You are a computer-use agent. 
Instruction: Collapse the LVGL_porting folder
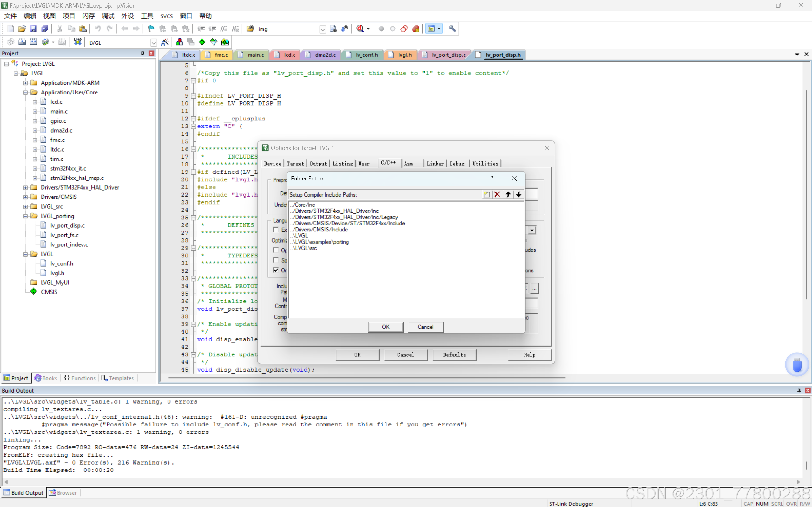coord(25,216)
